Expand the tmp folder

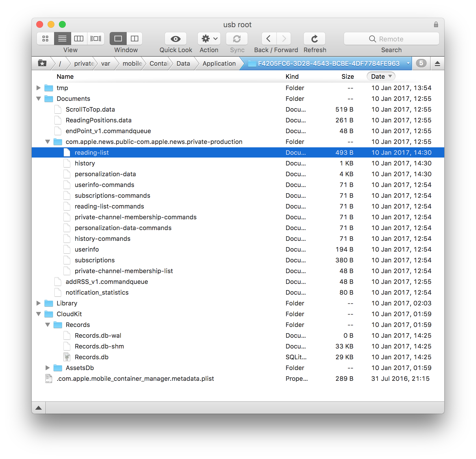(39, 88)
